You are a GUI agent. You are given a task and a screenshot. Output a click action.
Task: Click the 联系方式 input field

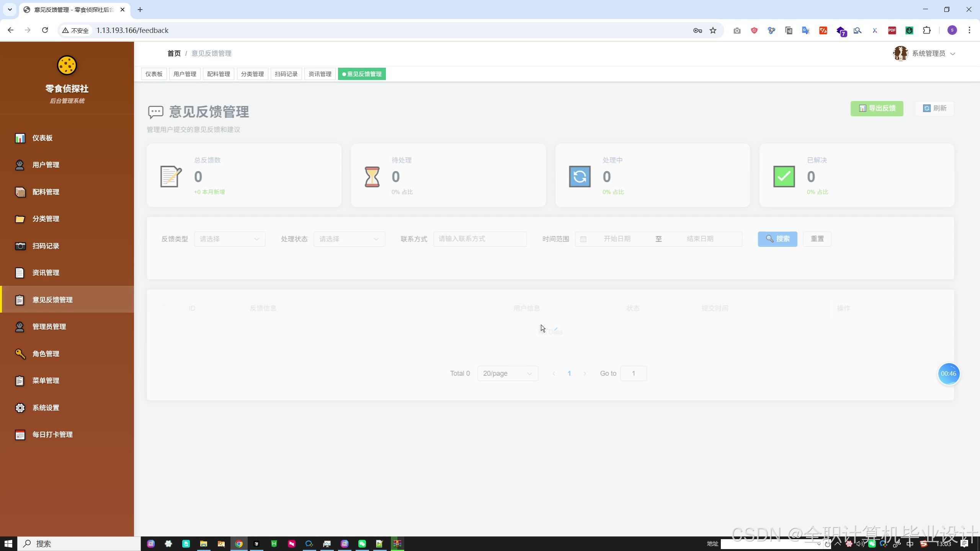479,239
